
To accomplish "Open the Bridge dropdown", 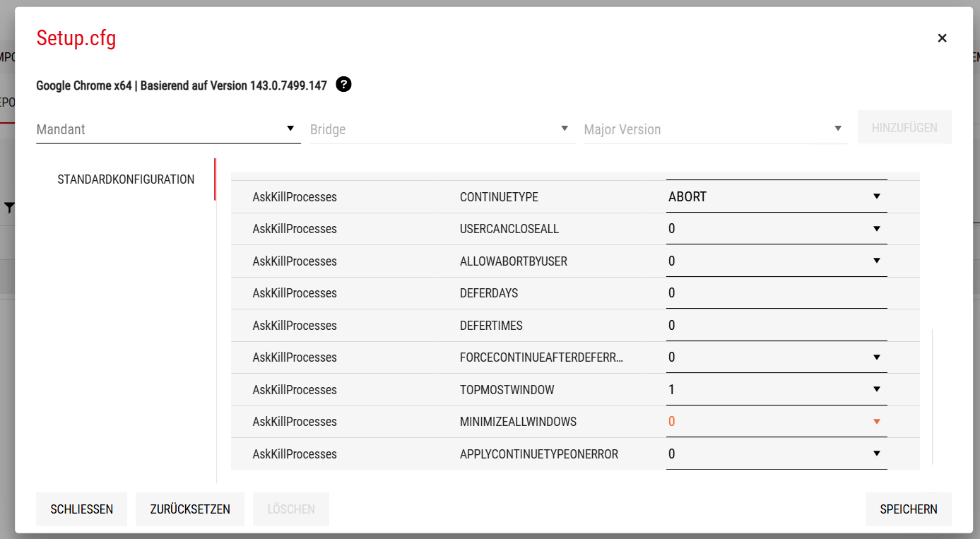I will [x=442, y=129].
